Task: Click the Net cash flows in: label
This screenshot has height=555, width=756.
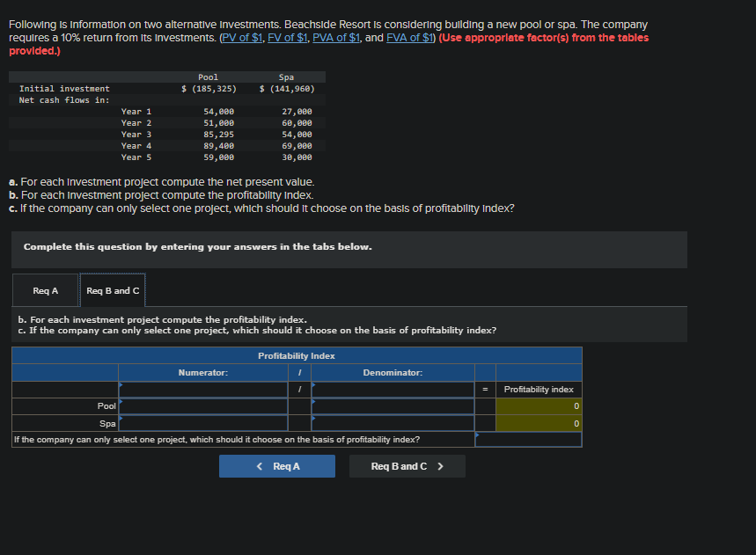Action: coord(64,100)
